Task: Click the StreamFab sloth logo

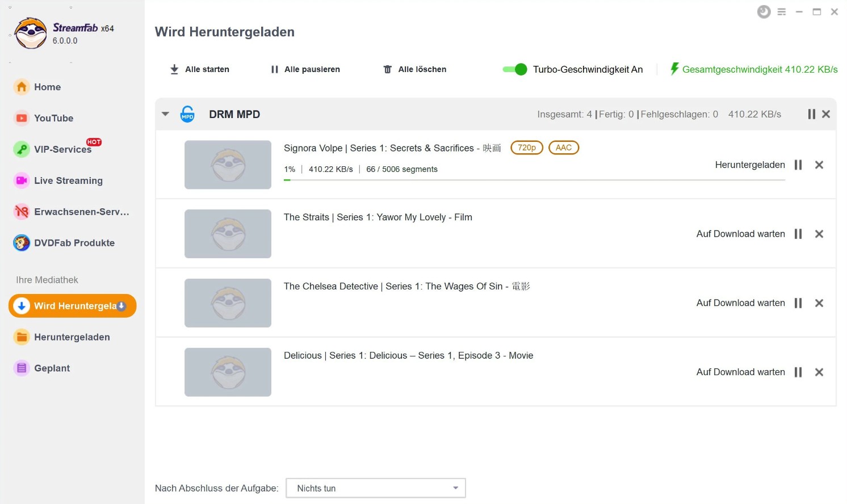Action: pyautogui.click(x=31, y=33)
